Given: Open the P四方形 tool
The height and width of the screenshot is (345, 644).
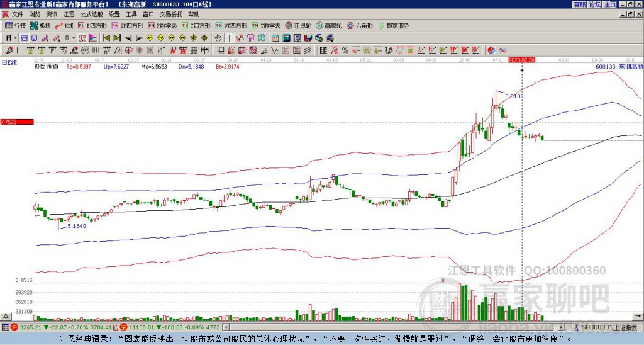Looking at the screenshot, I should [x=92, y=25].
